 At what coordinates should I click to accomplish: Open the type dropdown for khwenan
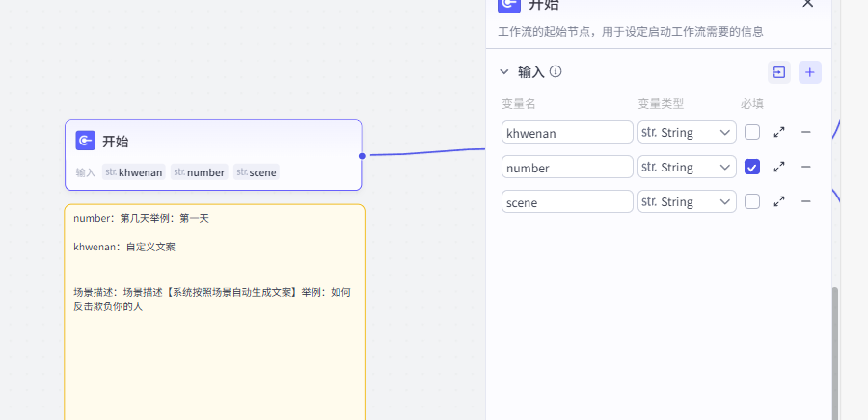[687, 132]
